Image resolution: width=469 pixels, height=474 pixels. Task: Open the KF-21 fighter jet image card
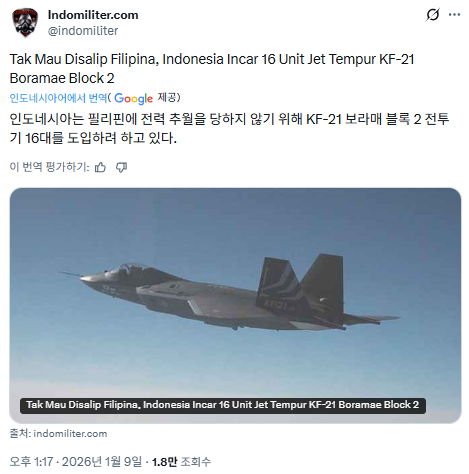(235, 305)
